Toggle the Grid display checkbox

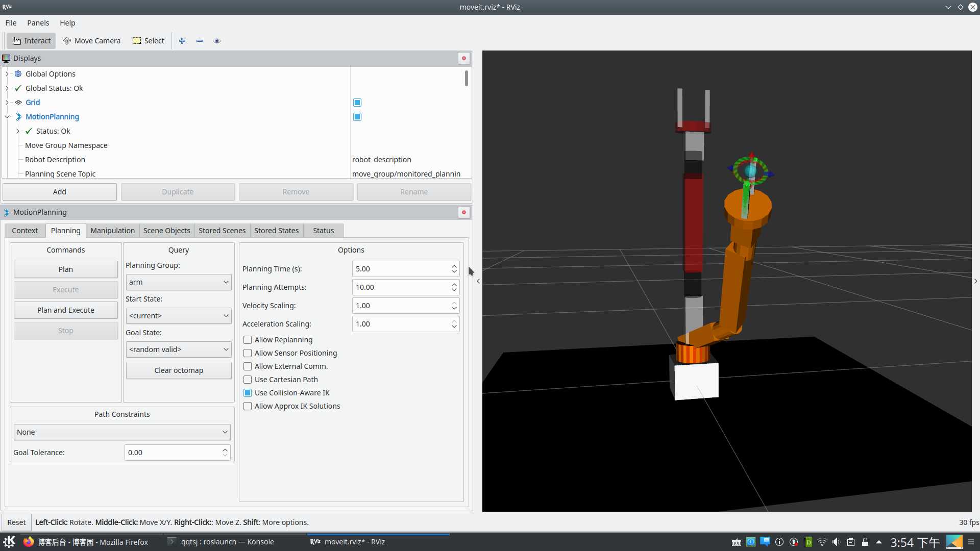click(357, 103)
